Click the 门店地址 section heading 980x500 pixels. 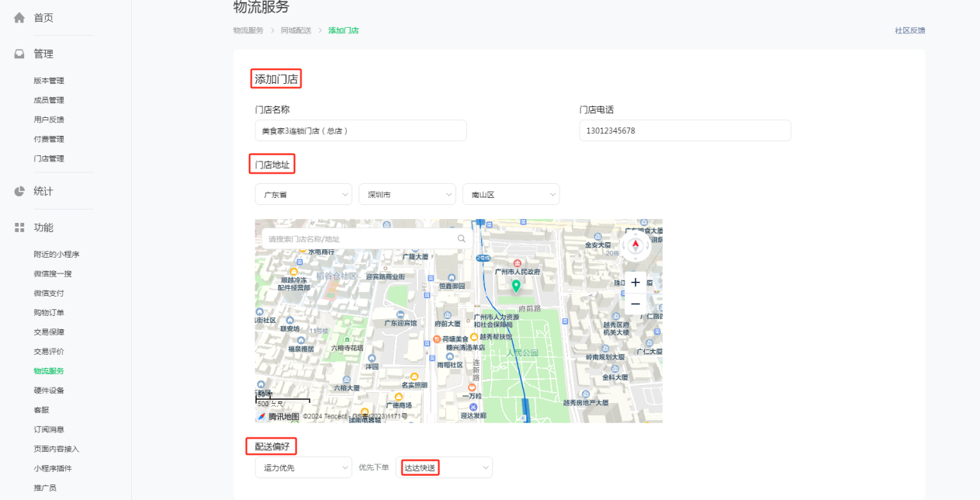(x=272, y=164)
